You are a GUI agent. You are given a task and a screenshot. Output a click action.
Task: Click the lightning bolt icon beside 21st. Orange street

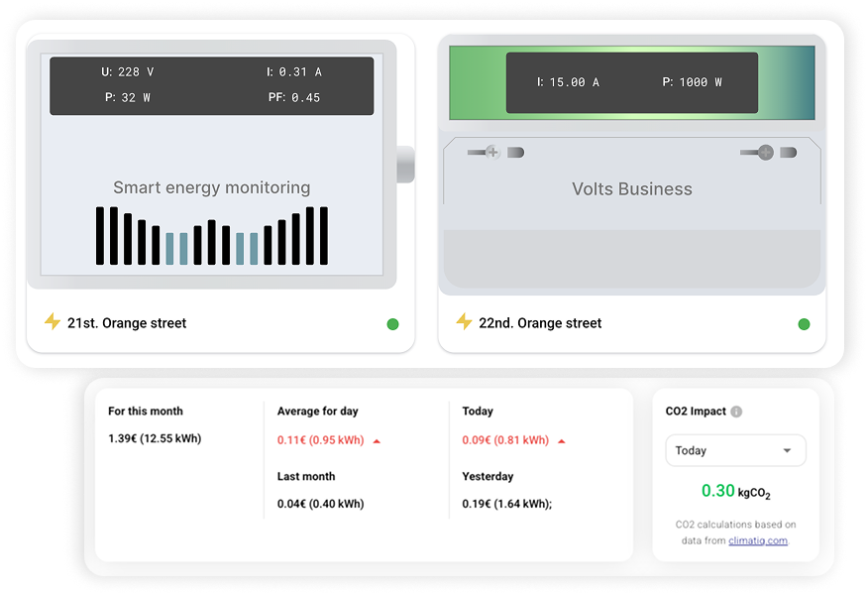[52, 323]
